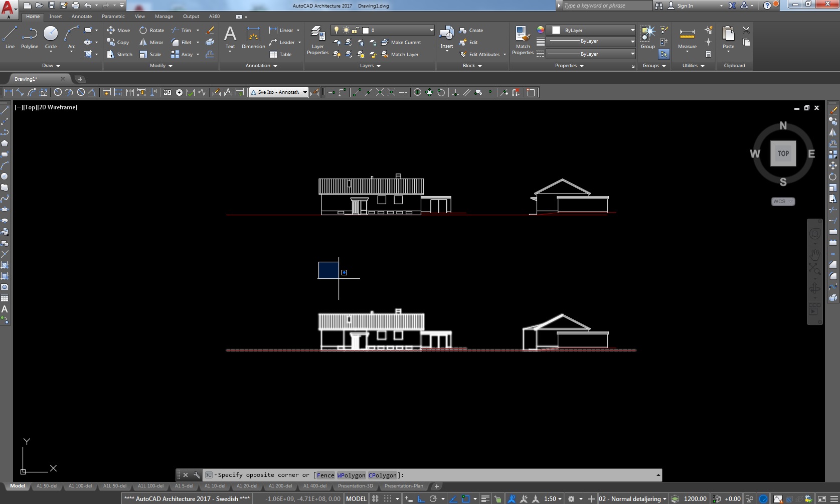Expand the Modify panel chevron
This screenshot has height=504, width=840.
170,66
